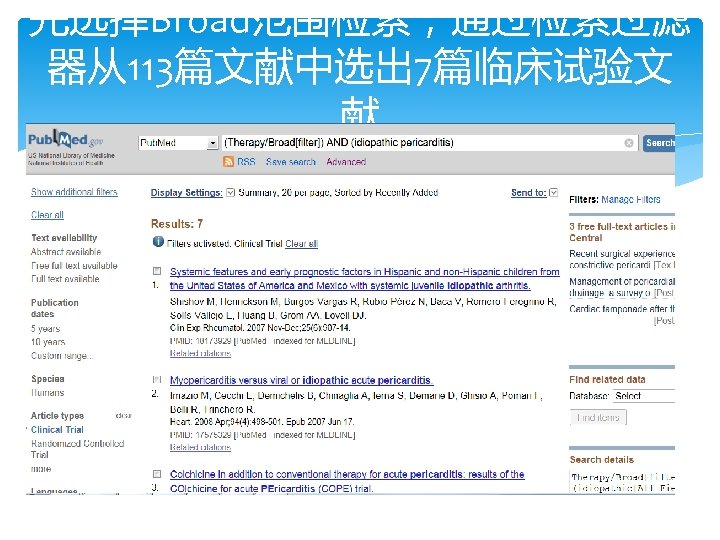Screen dimensions: 720x540
Task: Click the Search details query box
Action: pyautogui.click(x=623, y=483)
